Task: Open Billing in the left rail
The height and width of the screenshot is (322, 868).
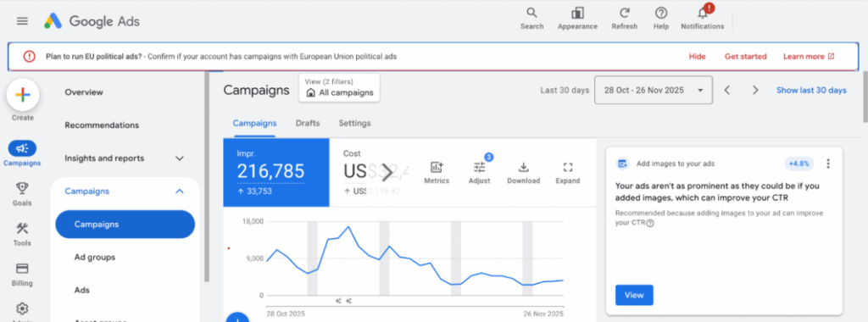Action: point(22,275)
